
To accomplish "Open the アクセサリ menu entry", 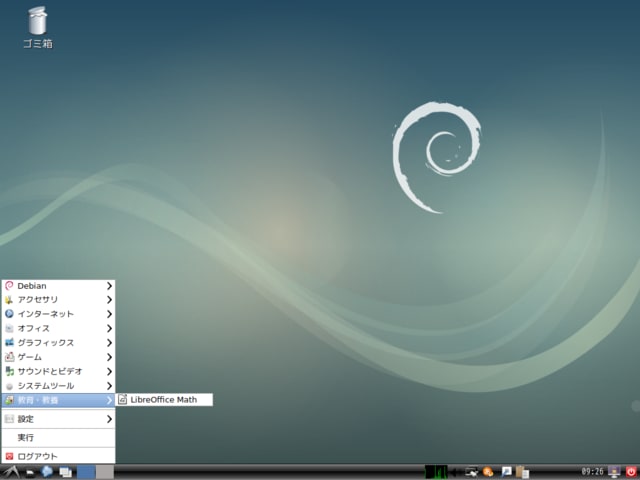I will (58, 300).
